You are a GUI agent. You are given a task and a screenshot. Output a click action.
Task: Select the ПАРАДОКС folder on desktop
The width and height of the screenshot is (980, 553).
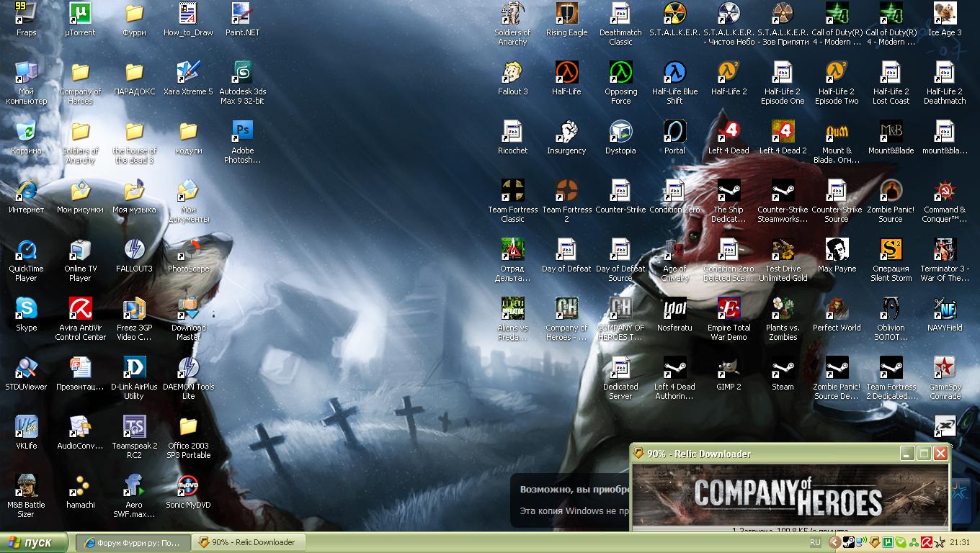134,73
